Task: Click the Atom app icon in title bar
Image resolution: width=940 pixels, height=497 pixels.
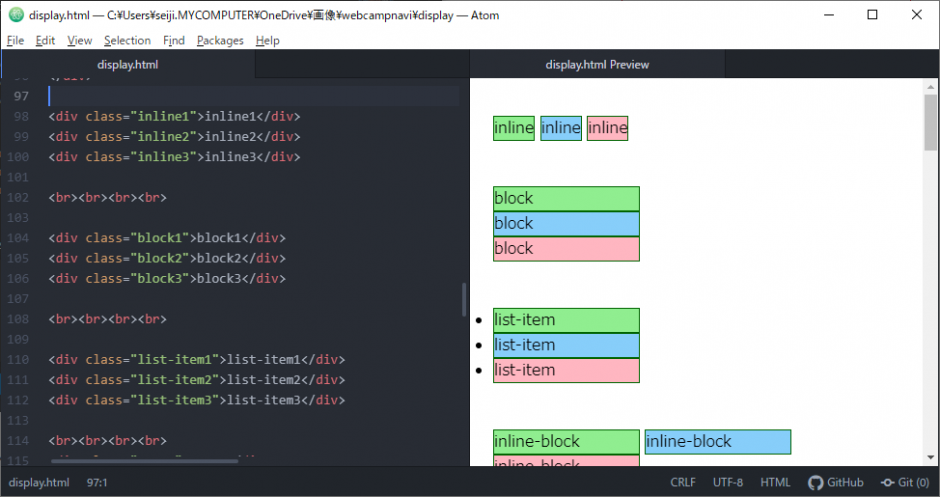Action: pos(15,15)
